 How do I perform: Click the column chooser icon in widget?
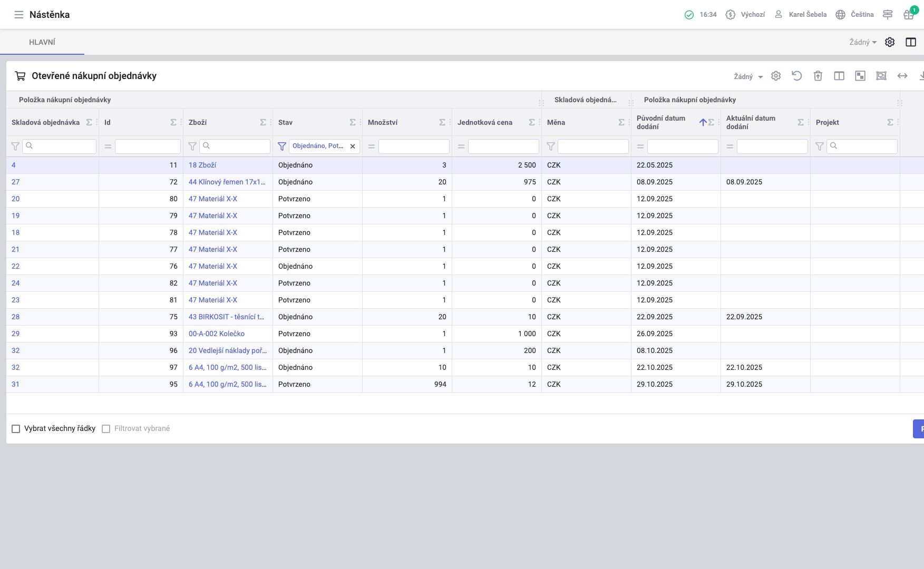(x=839, y=76)
